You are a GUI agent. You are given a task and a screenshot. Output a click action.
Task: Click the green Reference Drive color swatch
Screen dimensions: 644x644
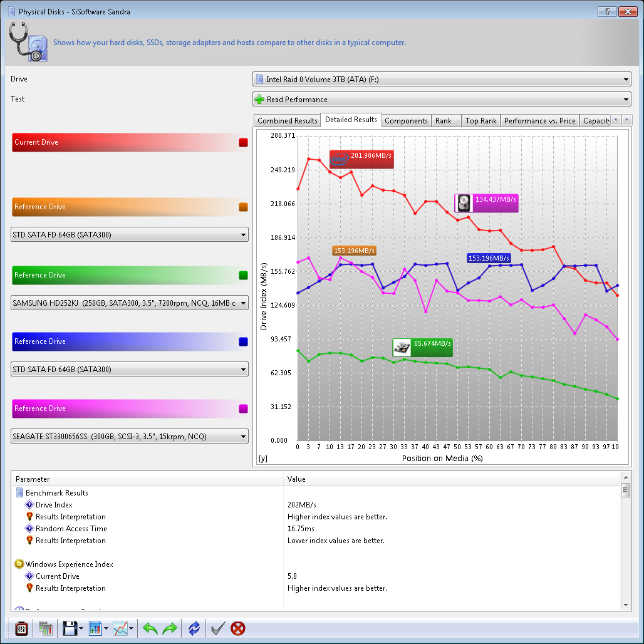click(x=243, y=275)
